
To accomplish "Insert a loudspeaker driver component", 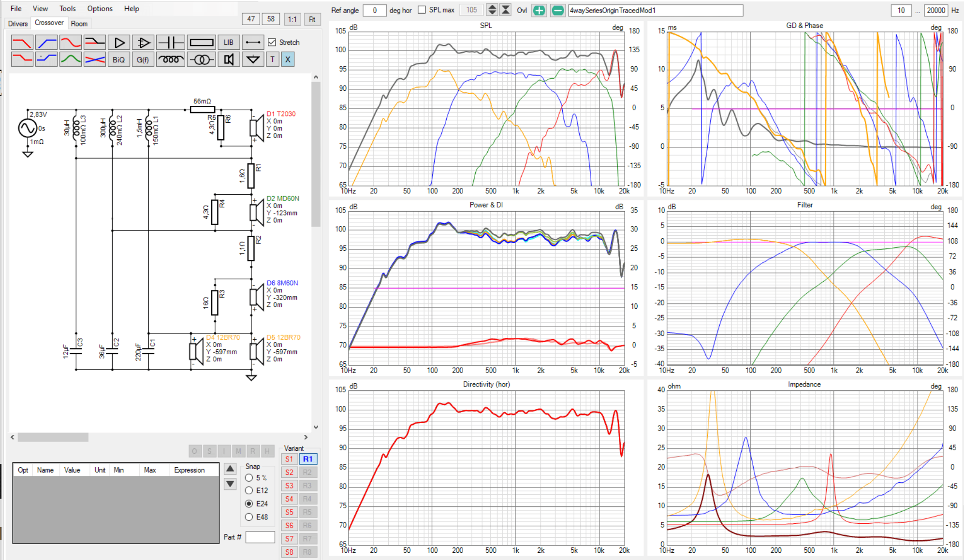I will (229, 59).
